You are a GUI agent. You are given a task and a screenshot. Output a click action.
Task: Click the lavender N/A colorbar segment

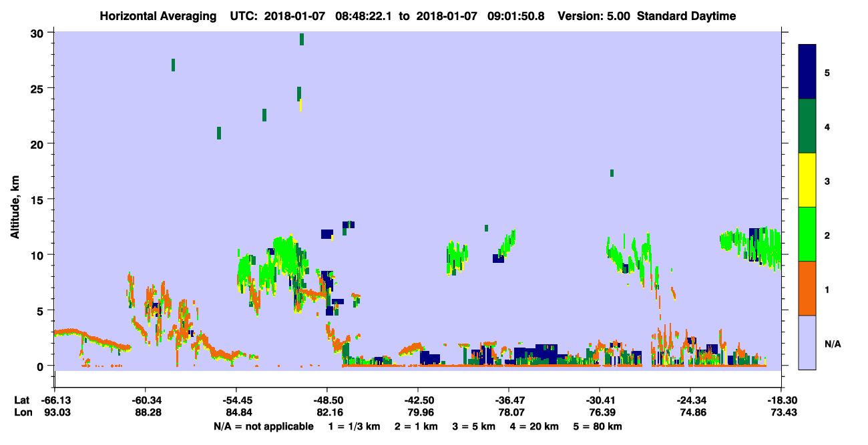coord(807,342)
